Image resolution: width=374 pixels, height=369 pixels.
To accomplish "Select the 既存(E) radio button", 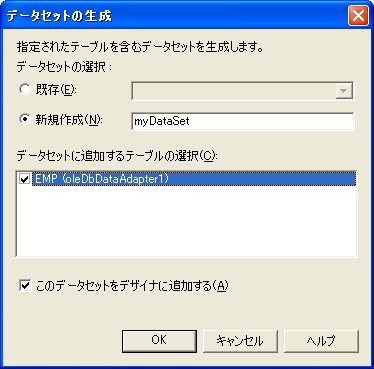I will point(25,89).
